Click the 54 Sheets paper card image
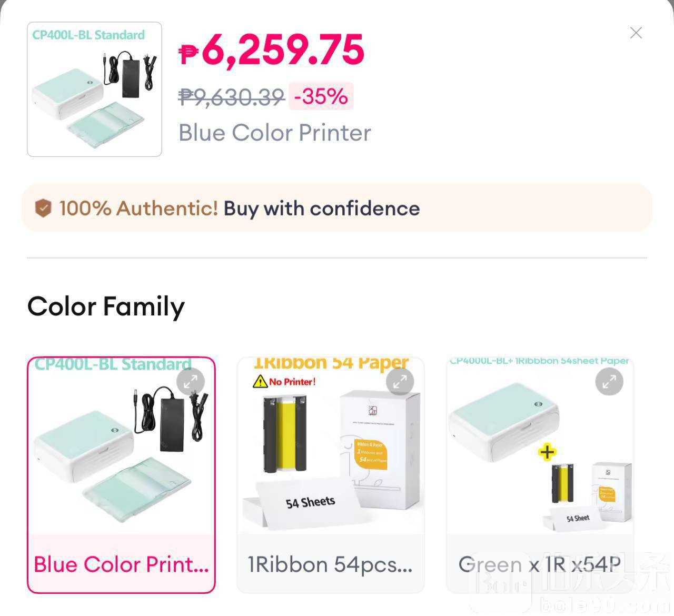 310,502
